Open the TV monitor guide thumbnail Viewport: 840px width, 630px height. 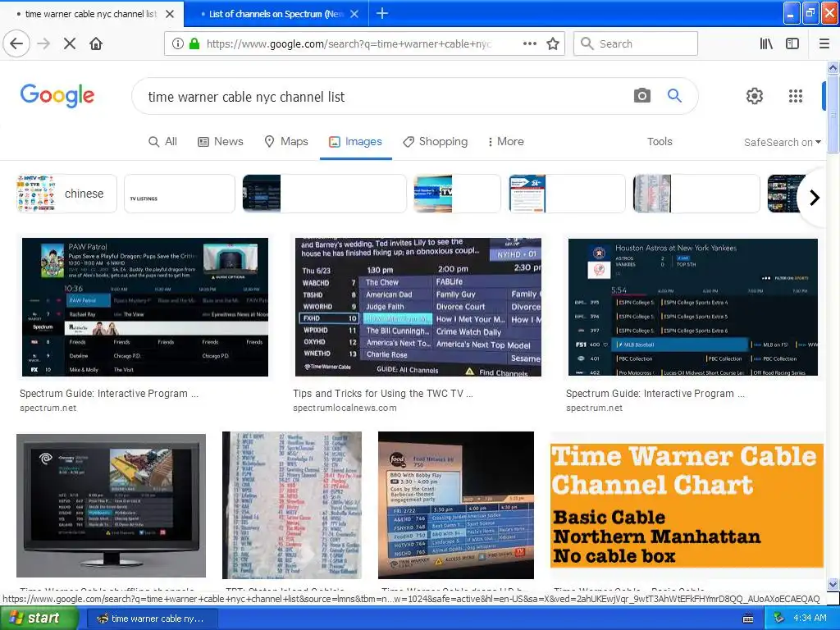pyautogui.click(x=111, y=505)
